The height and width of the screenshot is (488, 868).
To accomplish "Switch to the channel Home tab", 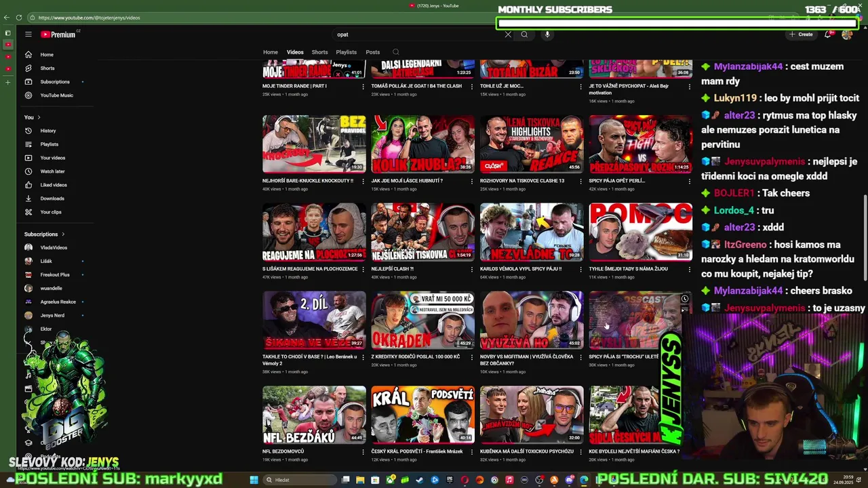I will [x=271, y=52].
